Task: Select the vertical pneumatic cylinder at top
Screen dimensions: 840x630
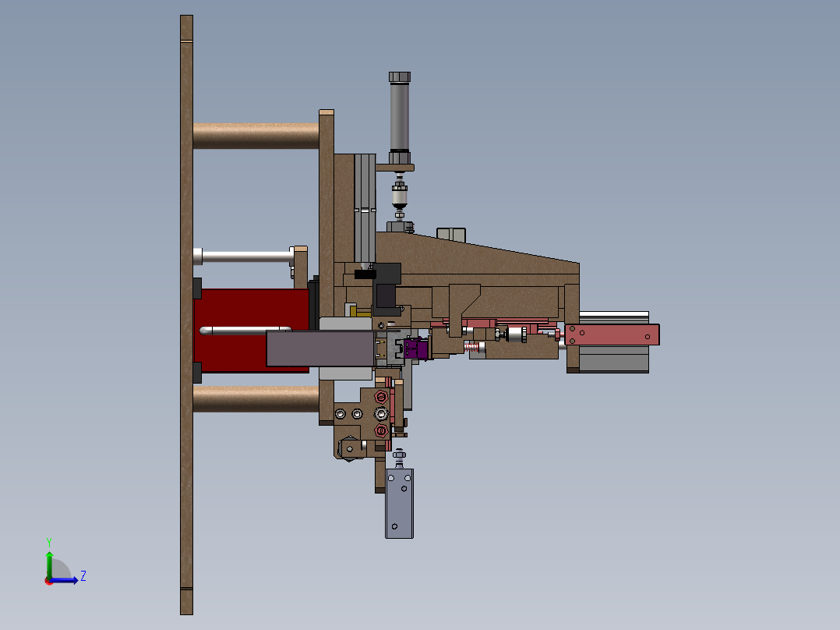Action: 399,118
